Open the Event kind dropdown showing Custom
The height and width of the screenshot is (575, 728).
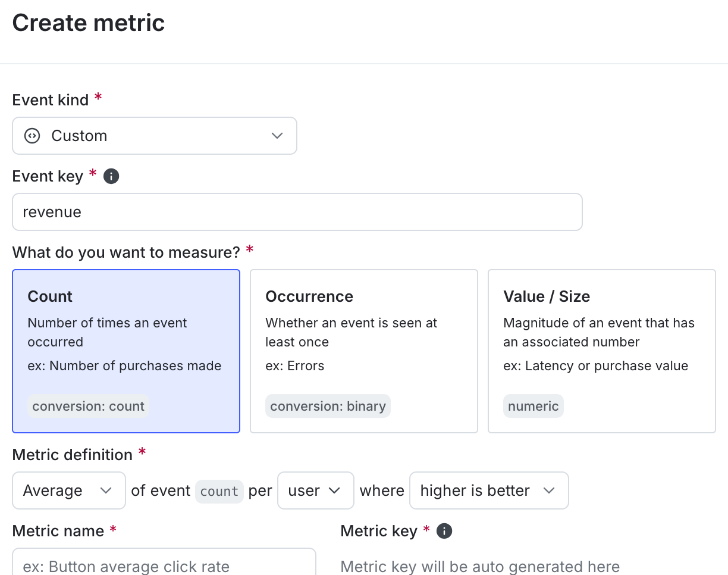pos(155,136)
